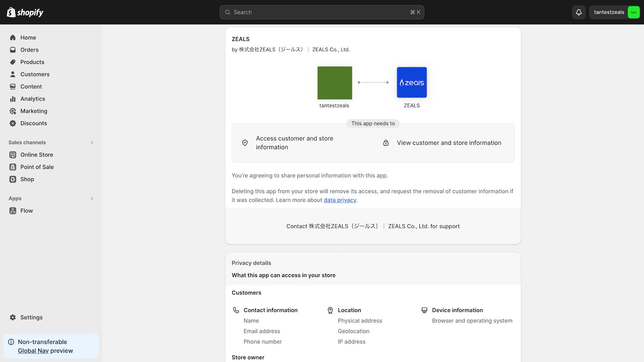Click the Online Store icon
The width and height of the screenshot is (644, 362).
coord(13,155)
